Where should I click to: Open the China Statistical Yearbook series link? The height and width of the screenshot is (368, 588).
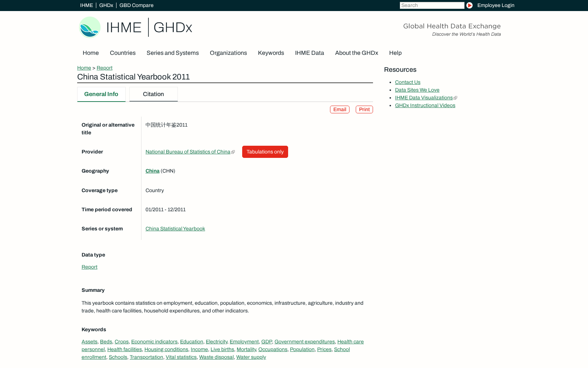175,229
